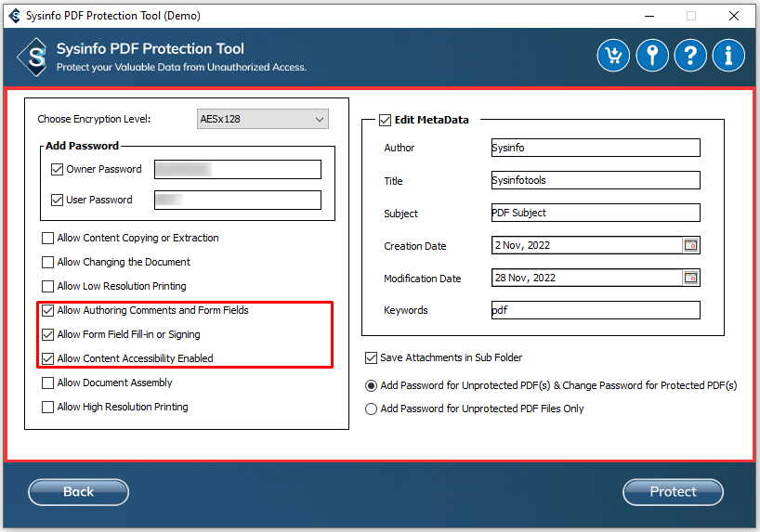Show the About info icon
The image size is (760, 532).
pos(728,55)
